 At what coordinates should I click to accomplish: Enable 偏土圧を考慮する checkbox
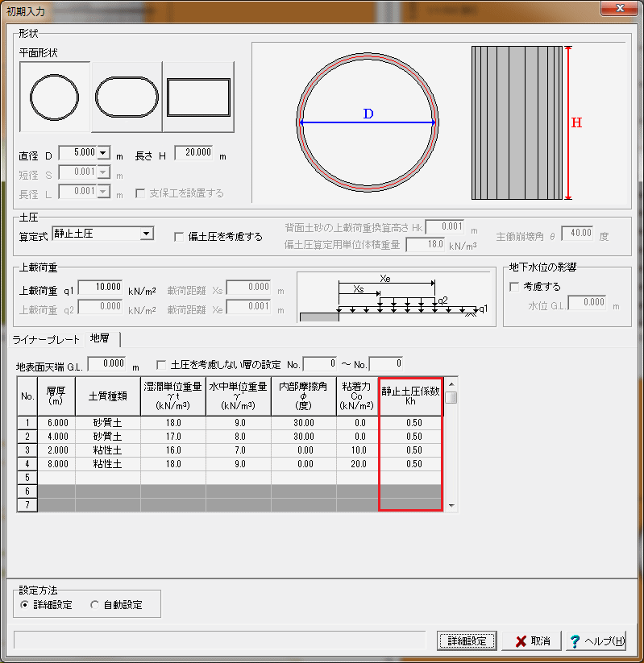179,237
